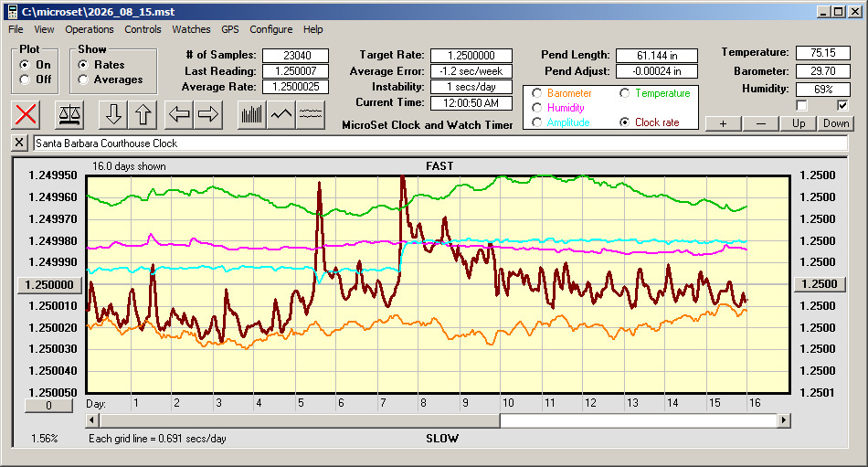Turn Plot On

pyautogui.click(x=25, y=65)
